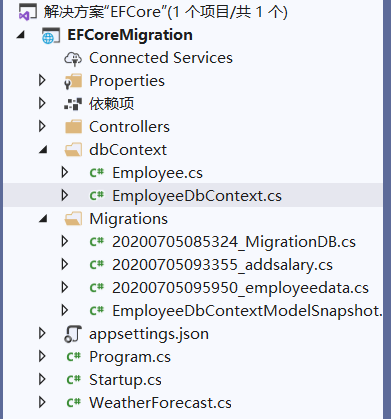Select the WeatherForecast.cs file name

(160, 403)
